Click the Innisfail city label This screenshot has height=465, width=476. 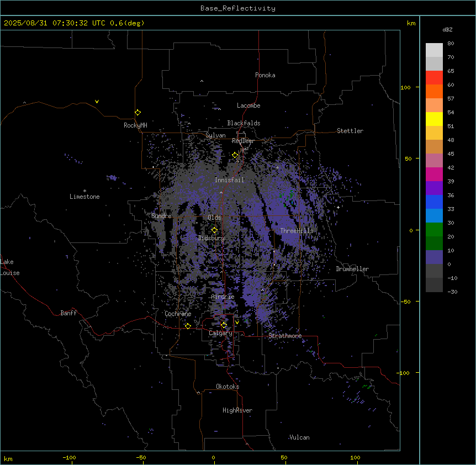tap(229, 180)
